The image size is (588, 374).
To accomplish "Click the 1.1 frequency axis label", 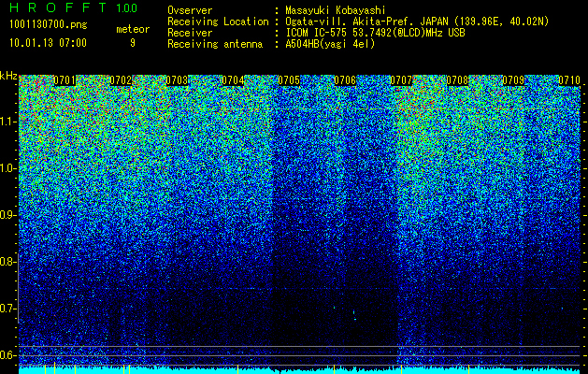I will (7, 122).
